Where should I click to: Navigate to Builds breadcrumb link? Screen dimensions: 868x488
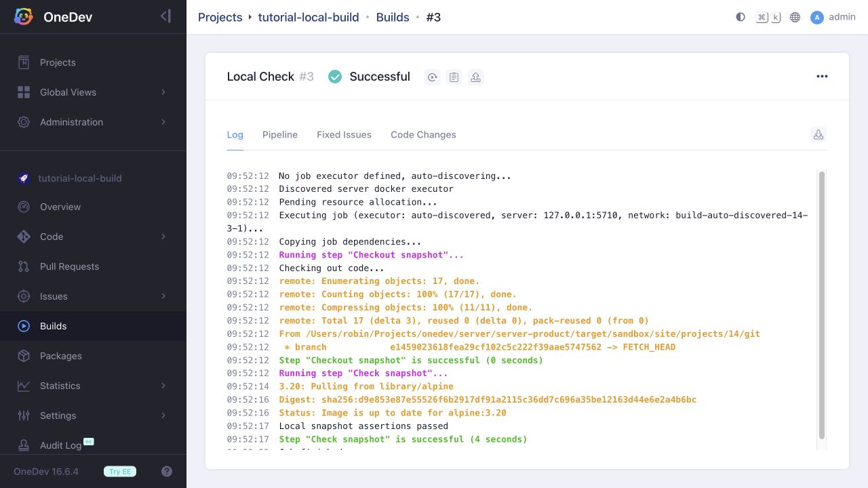[x=393, y=18]
